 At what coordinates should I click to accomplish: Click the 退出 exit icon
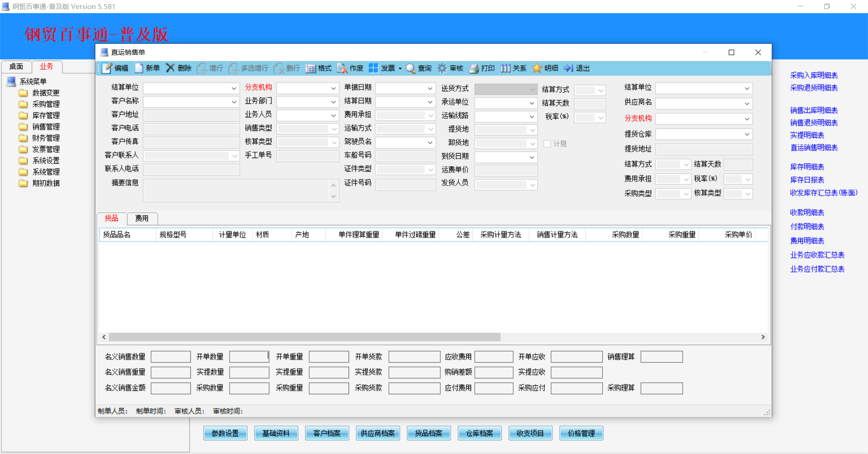tap(576, 68)
